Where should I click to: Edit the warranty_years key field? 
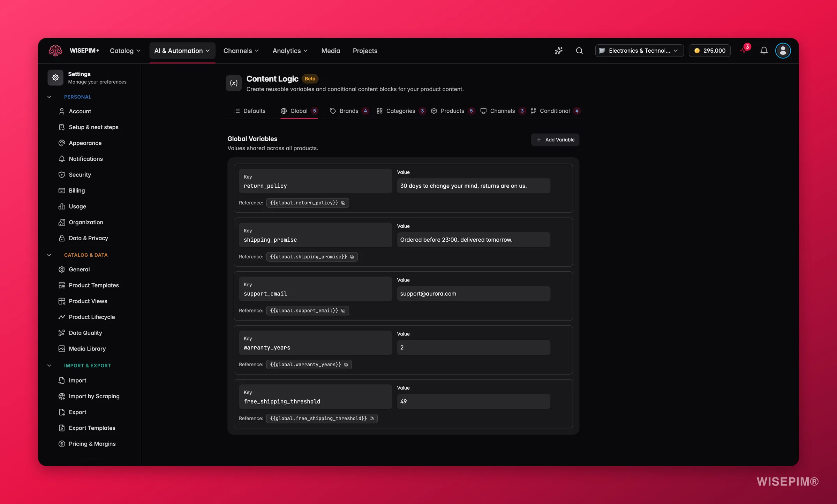315,343
